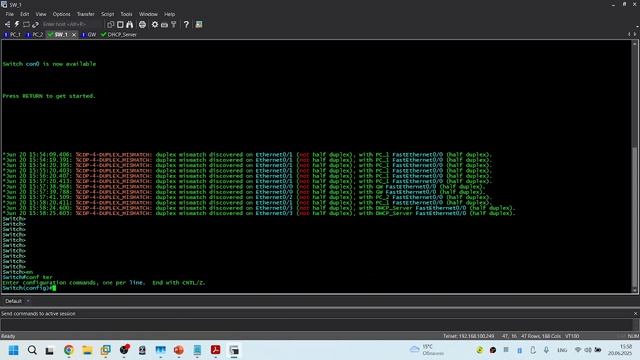Click the Copy toolbar icon
Viewport: 640px width, 360px height.
click(x=111, y=24)
